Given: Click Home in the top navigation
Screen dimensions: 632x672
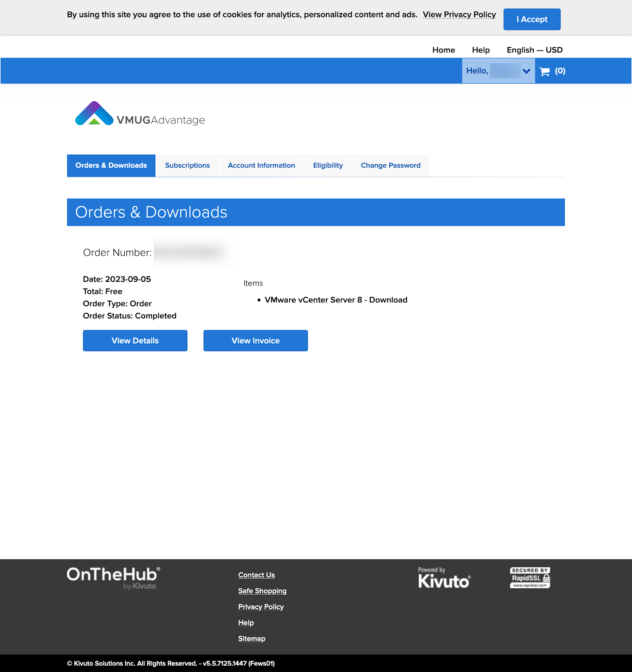Looking at the screenshot, I should click(x=443, y=50).
